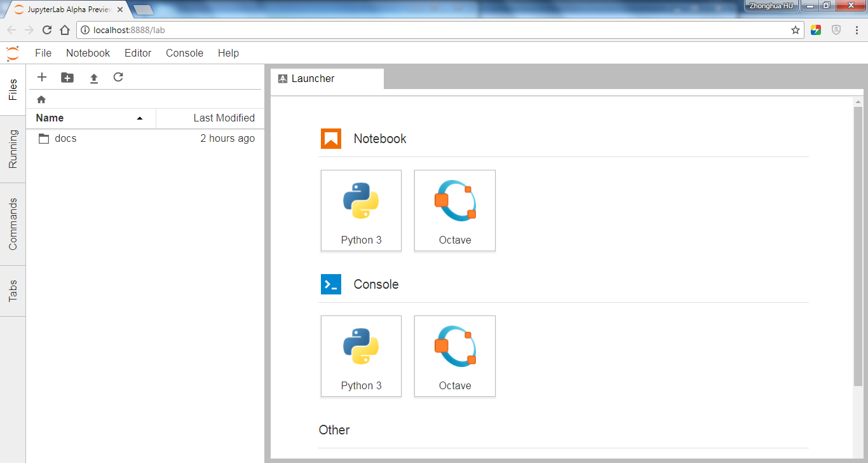This screenshot has height=463, width=868.
Task: Open the Help menu
Action: tap(228, 53)
